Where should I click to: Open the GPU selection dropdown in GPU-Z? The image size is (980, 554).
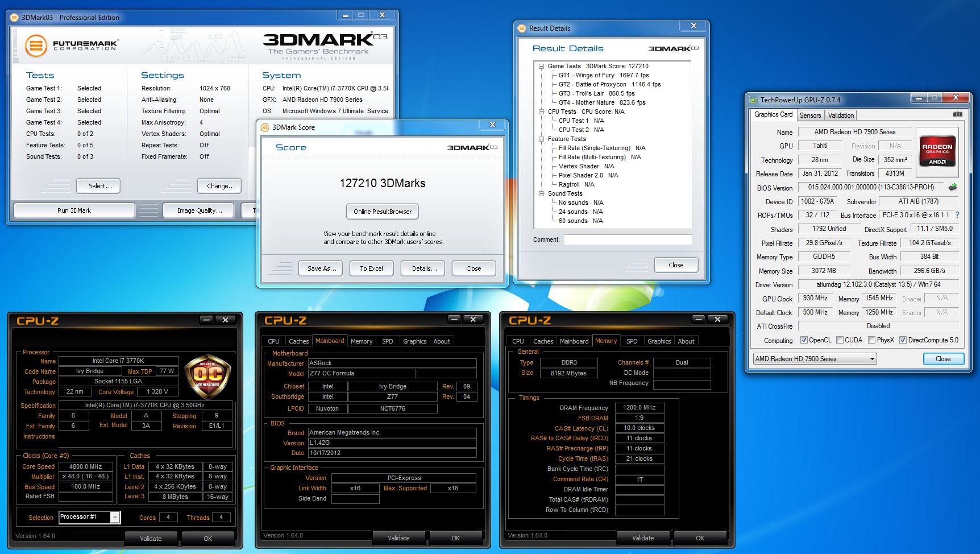(x=815, y=359)
